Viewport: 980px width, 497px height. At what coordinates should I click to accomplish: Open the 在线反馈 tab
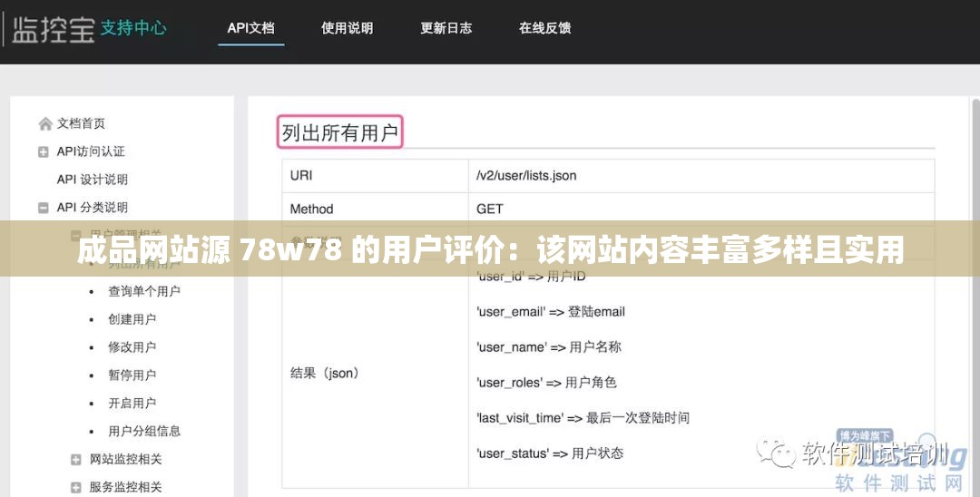pos(544,28)
